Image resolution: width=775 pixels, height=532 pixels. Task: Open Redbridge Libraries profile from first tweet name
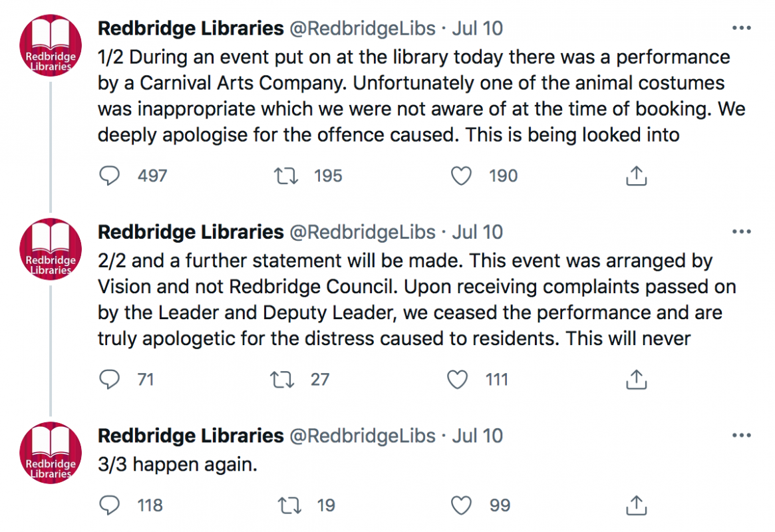point(191,29)
